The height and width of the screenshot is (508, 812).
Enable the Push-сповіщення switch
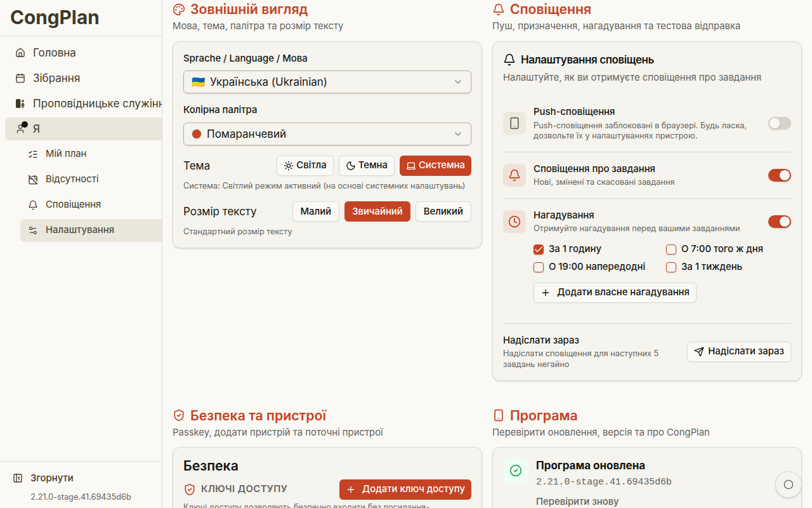[780, 123]
